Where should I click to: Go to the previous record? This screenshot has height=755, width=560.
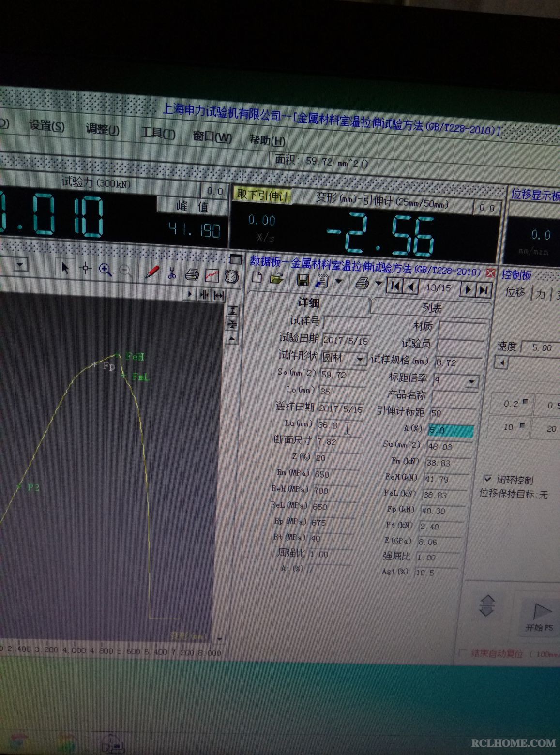pos(411,287)
